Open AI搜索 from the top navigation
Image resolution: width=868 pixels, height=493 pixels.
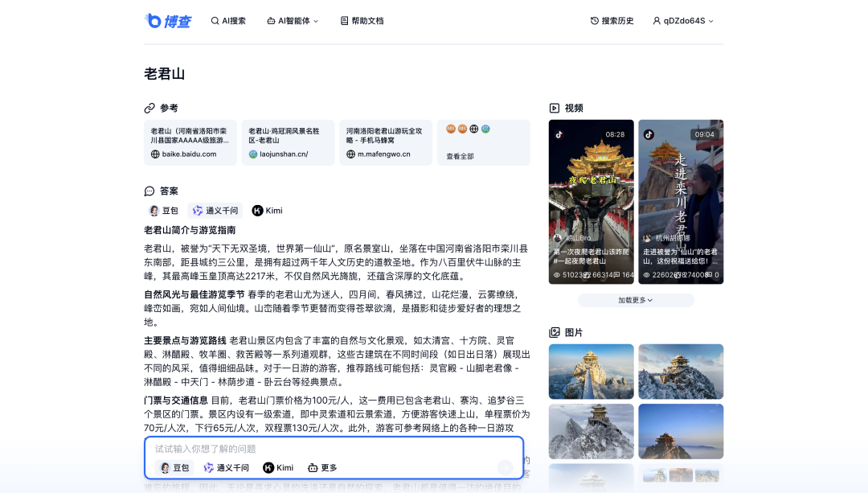point(228,21)
